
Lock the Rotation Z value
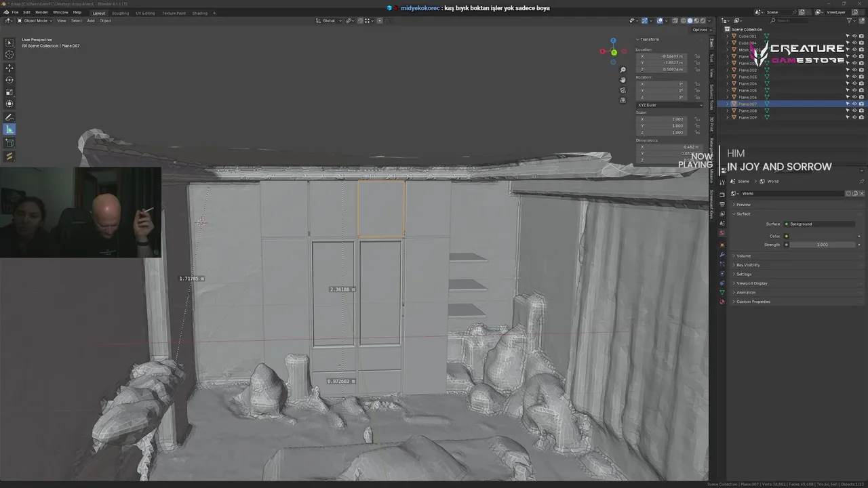click(697, 96)
